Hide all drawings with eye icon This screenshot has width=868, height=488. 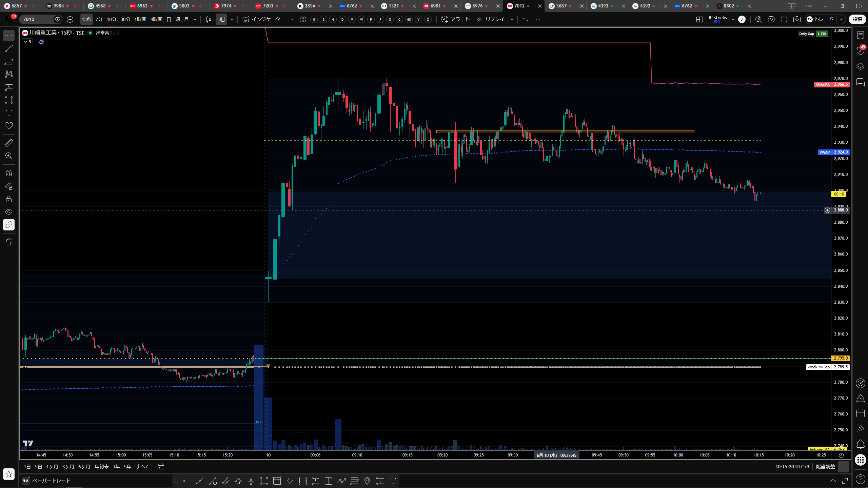(9, 212)
